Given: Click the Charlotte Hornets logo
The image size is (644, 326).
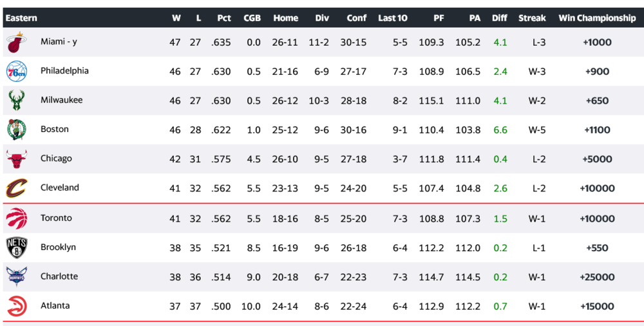Looking at the screenshot, I should (x=16, y=276).
